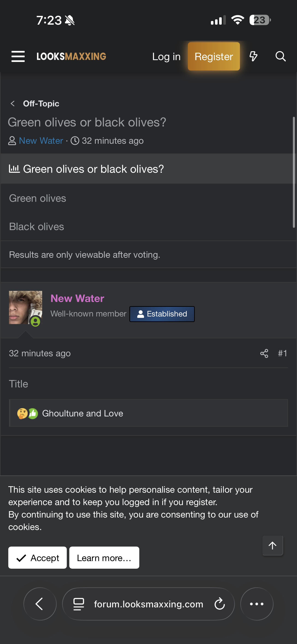This screenshot has width=297, height=644.
Task: Open New Water profile from thread header
Action: coord(41,141)
